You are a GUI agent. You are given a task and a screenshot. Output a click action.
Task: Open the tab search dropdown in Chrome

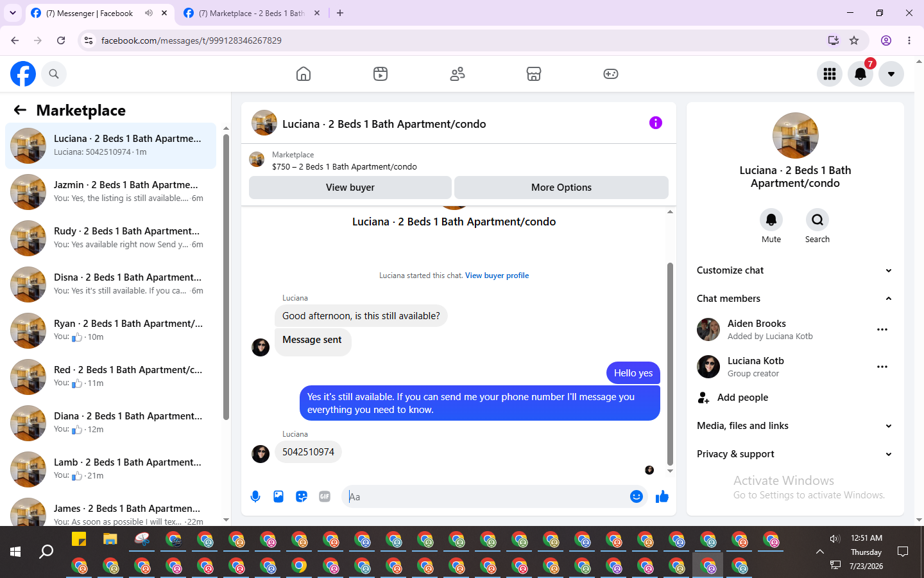pyautogui.click(x=13, y=13)
